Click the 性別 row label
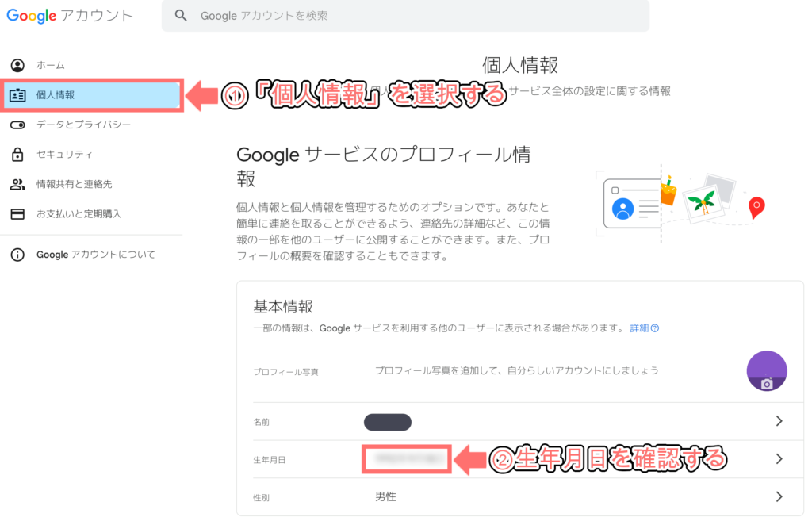Viewport: 812px width, 525px height. [262, 497]
